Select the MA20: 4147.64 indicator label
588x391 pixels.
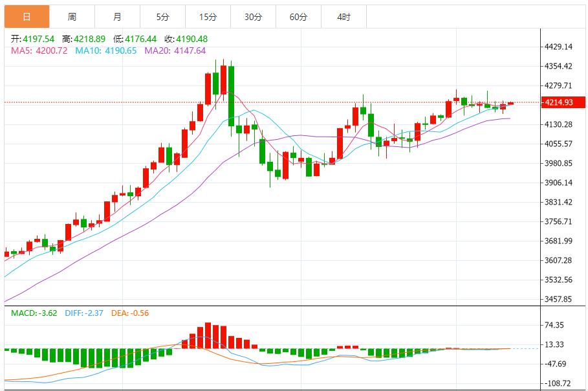pos(175,50)
